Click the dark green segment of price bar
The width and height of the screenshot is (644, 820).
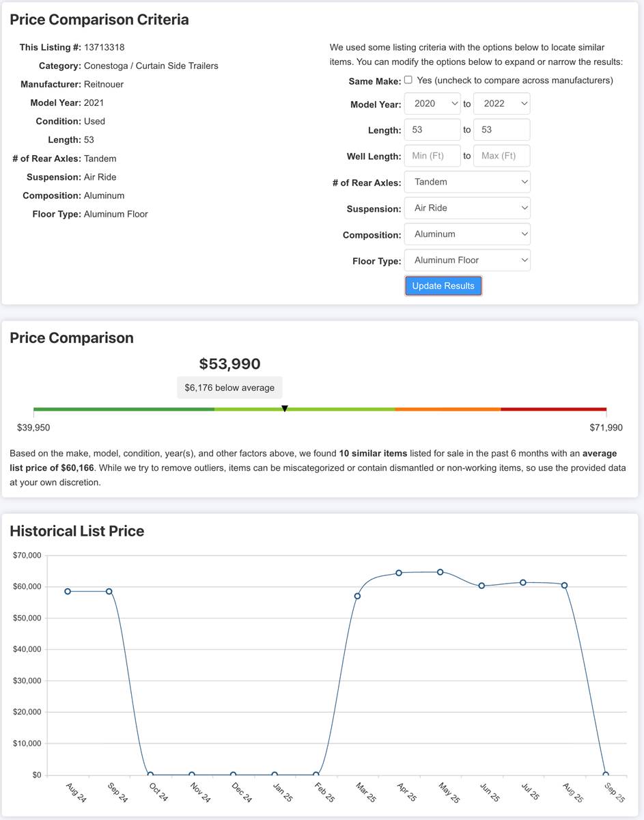[x=124, y=409]
